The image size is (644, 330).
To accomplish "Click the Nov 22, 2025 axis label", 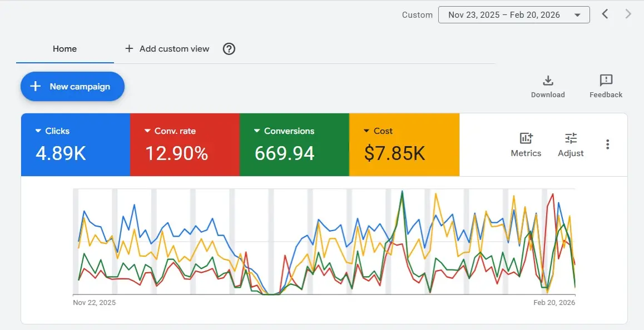I will click(95, 303).
